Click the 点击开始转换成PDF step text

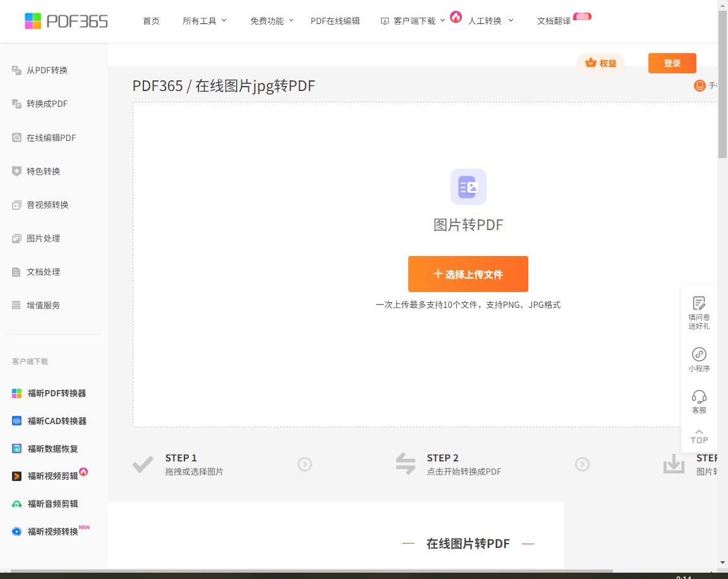click(x=464, y=472)
